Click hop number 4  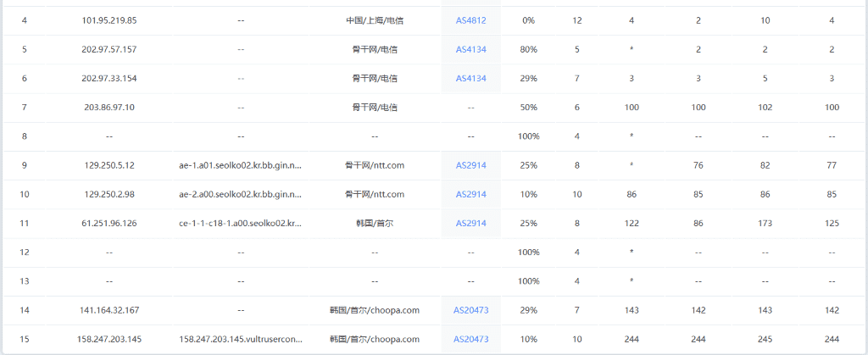(x=24, y=20)
